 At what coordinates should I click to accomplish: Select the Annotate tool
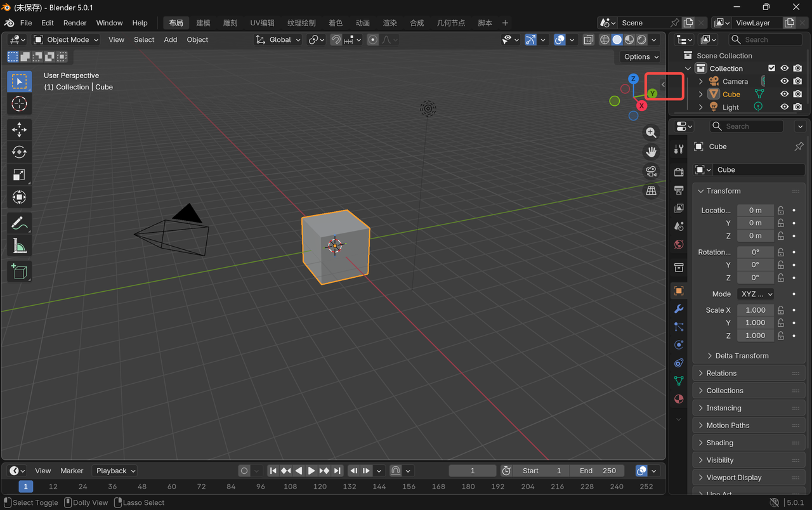(x=19, y=223)
